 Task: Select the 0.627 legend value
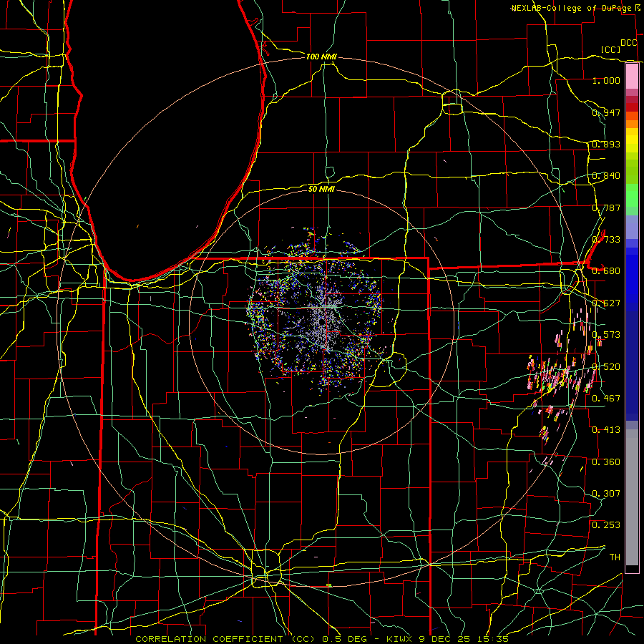click(x=606, y=303)
